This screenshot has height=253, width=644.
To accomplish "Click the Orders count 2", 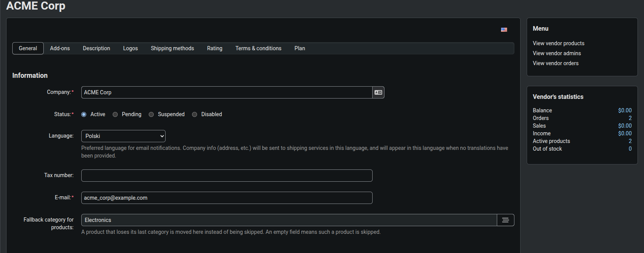I will point(630,118).
